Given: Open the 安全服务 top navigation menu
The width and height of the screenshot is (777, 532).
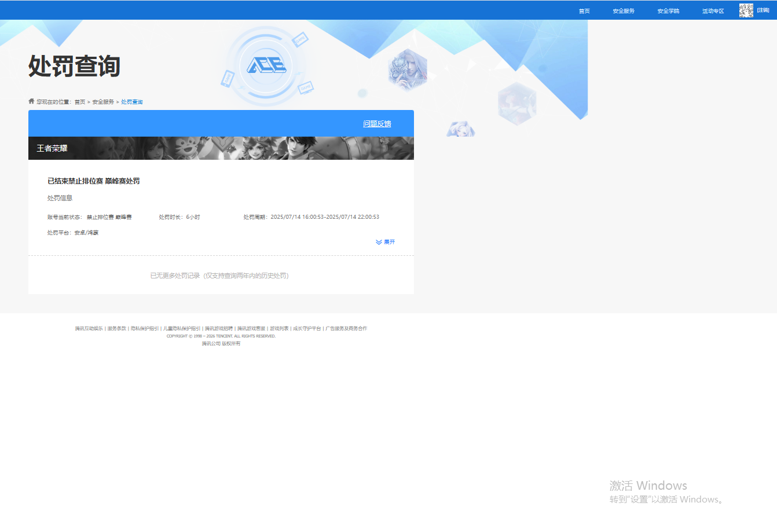Looking at the screenshot, I should 624,11.
